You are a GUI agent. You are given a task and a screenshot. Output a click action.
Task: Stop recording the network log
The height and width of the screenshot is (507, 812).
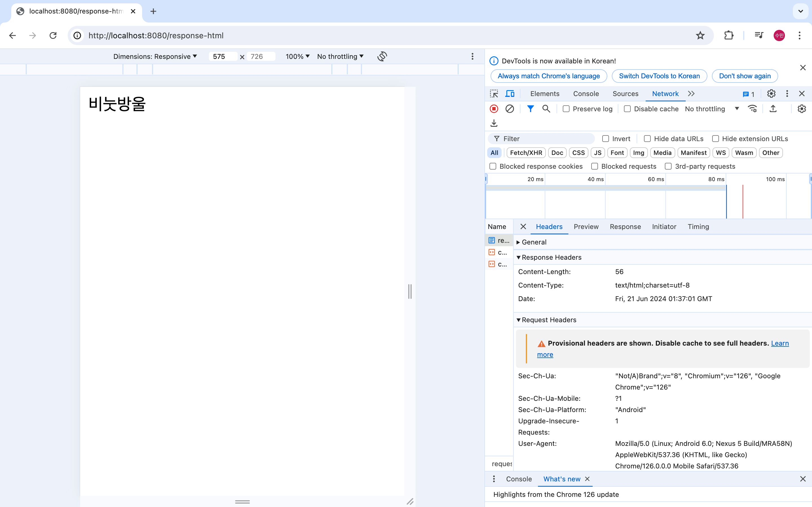(x=494, y=109)
